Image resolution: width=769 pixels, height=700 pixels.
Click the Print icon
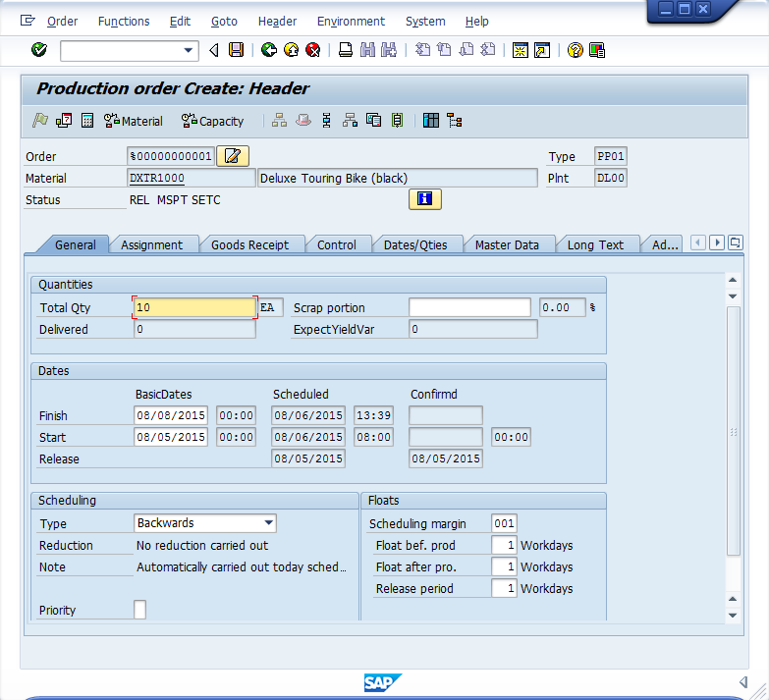point(346,50)
